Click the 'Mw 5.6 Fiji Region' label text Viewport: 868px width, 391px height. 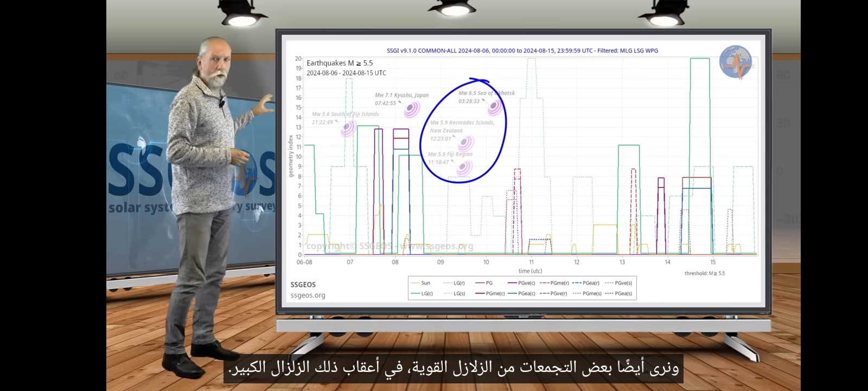450,154
